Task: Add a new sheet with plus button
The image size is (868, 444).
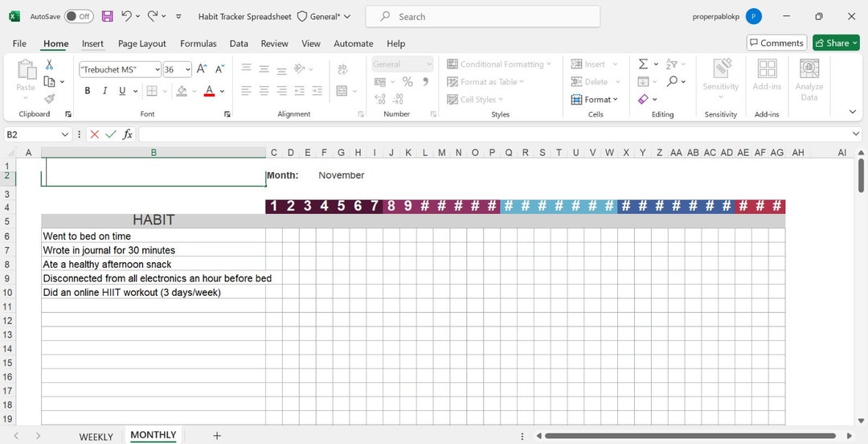Action: point(217,436)
